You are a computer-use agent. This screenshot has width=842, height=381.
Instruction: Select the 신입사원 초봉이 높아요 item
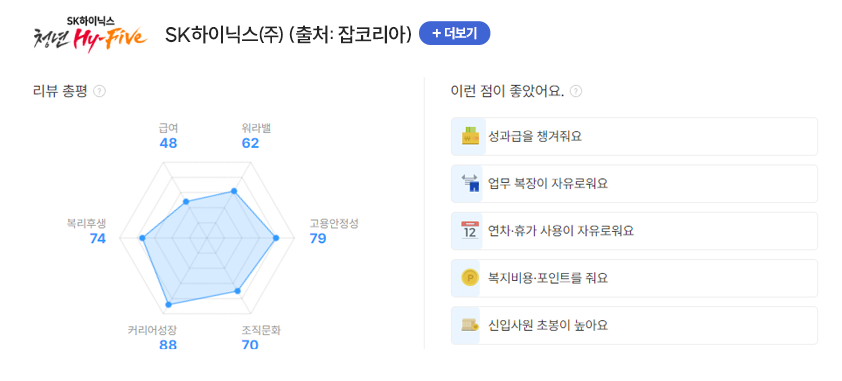[x=634, y=325]
